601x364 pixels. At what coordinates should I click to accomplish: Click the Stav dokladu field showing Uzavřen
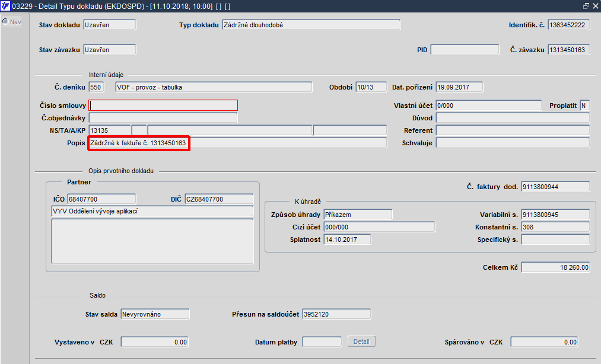click(x=110, y=25)
